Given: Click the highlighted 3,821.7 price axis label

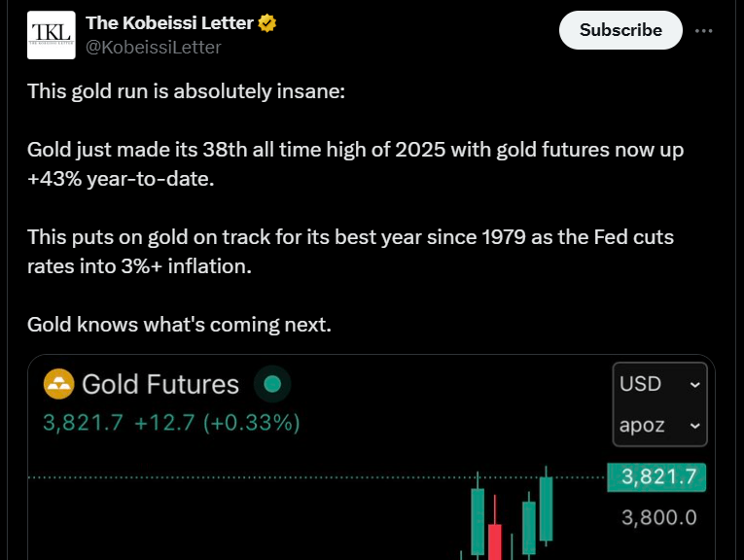Looking at the screenshot, I should (658, 476).
